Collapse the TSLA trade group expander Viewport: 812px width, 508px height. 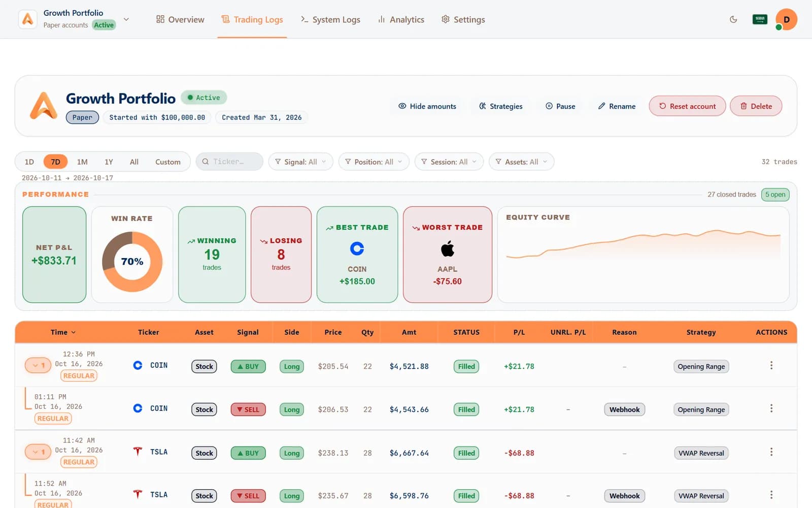point(38,452)
